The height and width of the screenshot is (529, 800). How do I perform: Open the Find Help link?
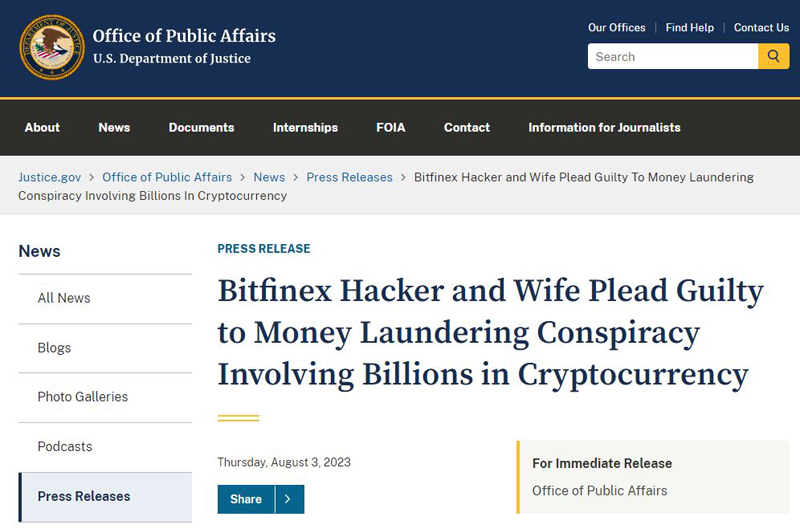coord(689,28)
